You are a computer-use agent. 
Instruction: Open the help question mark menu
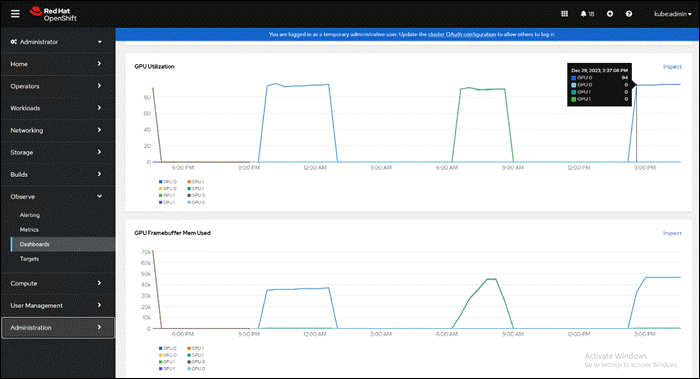[629, 14]
